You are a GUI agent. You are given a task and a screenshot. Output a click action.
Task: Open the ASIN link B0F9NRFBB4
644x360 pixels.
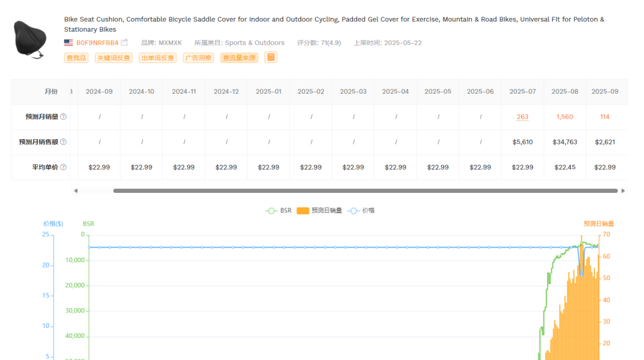97,43
